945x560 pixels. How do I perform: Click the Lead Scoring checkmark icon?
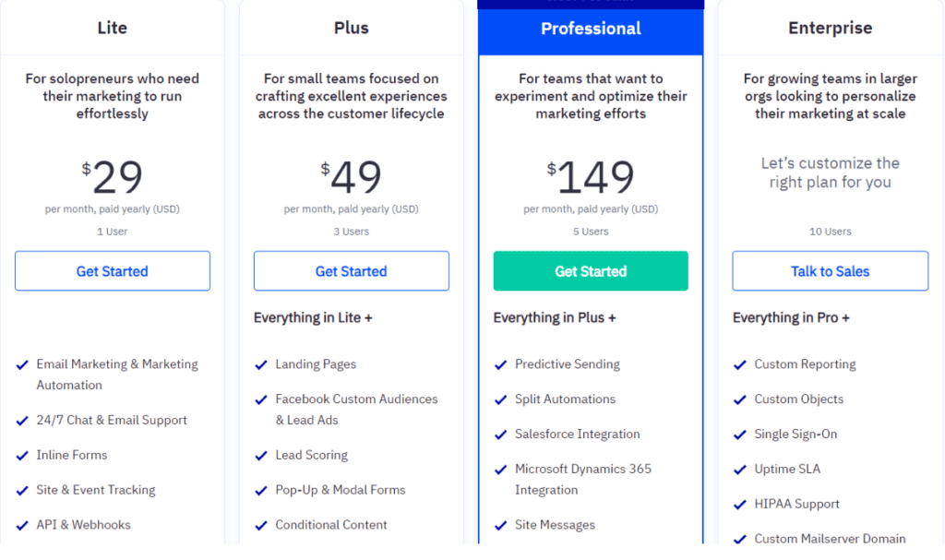tap(260, 455)
